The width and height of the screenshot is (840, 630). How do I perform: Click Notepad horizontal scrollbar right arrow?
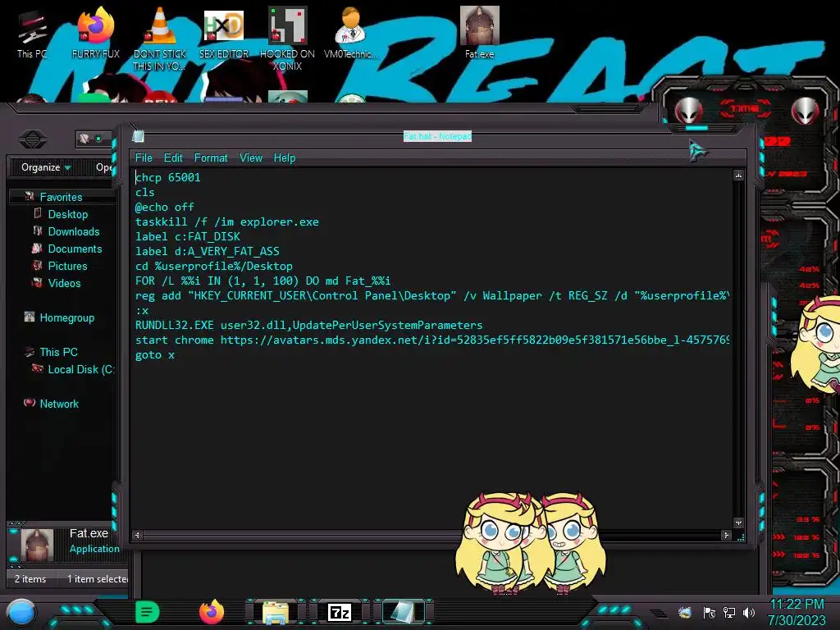[x=727, y=535]
